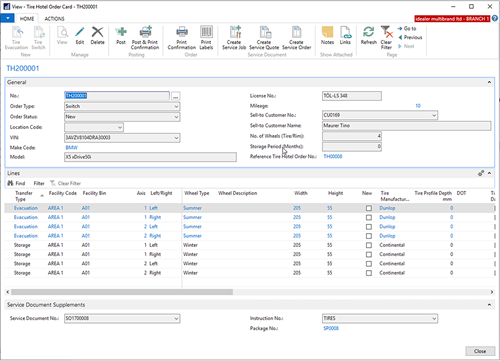This screenshot has height=361, width=500.
Task: Open the Instruction No. dropdown
Action: pyautogui.click(x=434, y=319)
